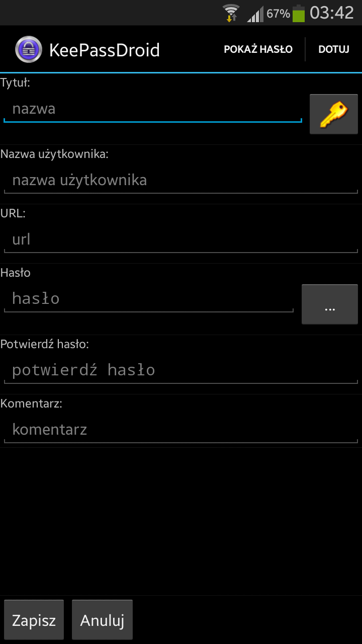This screenshot has width=362, height=644.
Task: Tap the 03:42 clock in status bar
Action: 332,13
